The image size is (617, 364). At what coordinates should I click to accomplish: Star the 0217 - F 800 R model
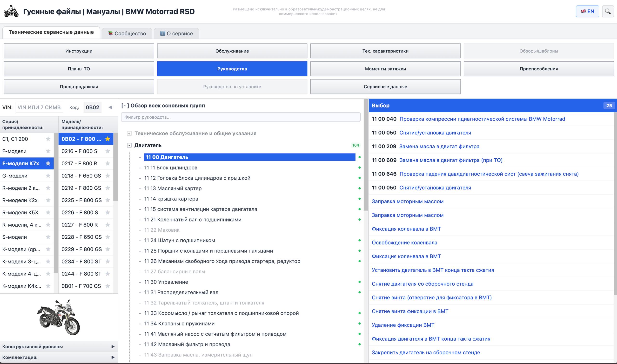pyautogui.click(x=108, y=163)
